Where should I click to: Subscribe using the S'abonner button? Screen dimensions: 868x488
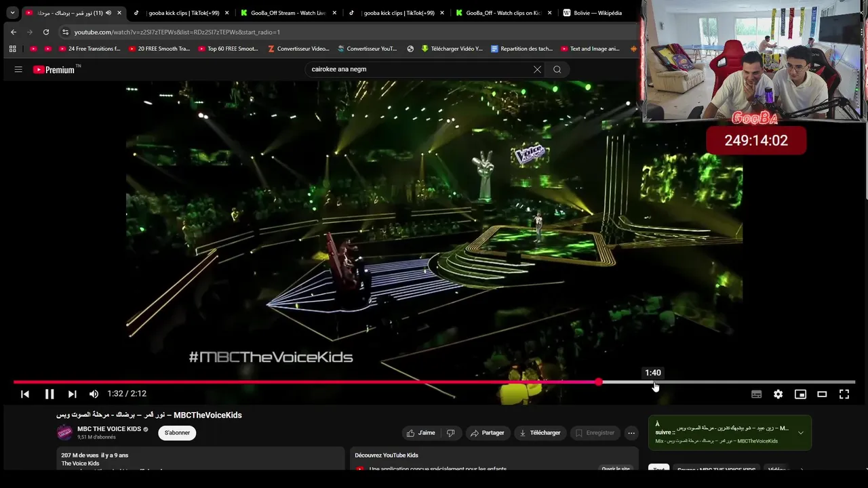pyautogui.click(x=177, y=432)
